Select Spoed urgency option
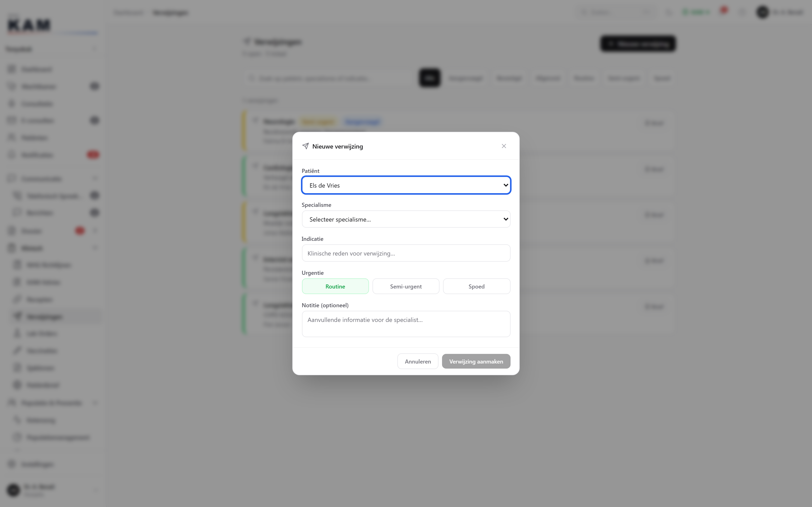Screen dimensions: 812x507 [477, 286]
